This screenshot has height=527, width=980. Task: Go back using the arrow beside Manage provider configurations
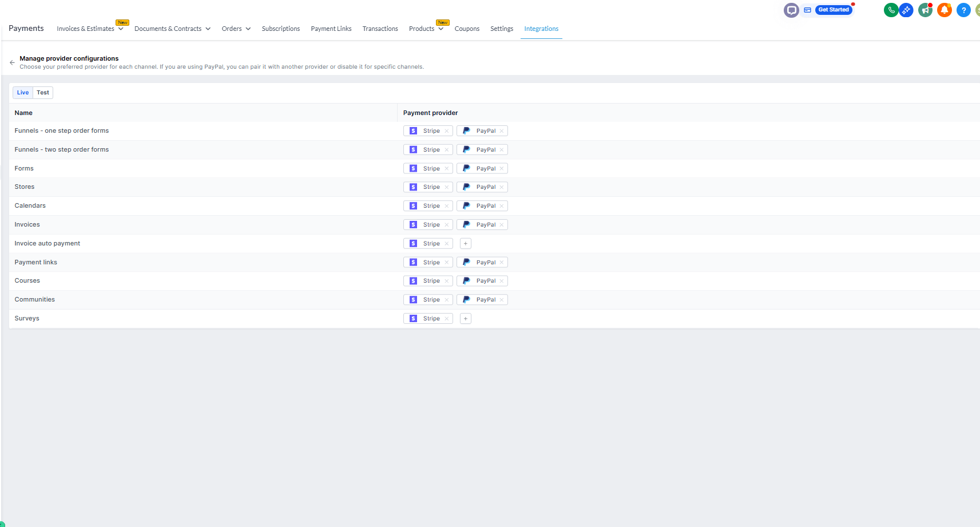[12, 62]
